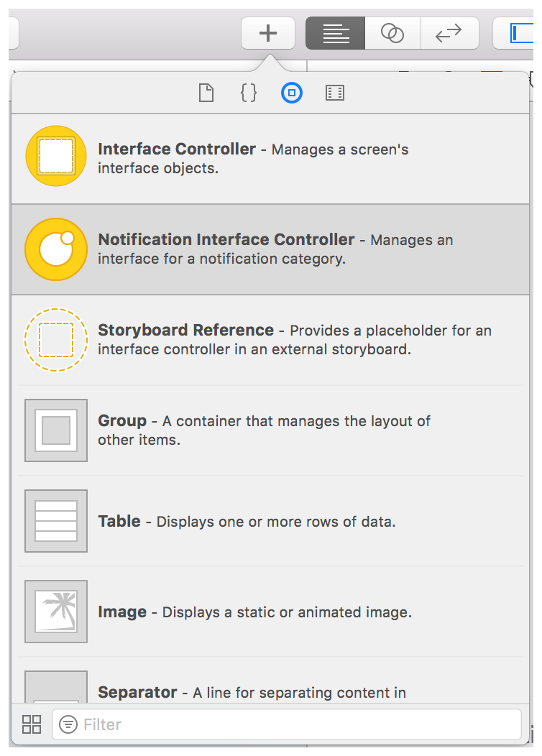Open the Media library tab

coord(335,93)
